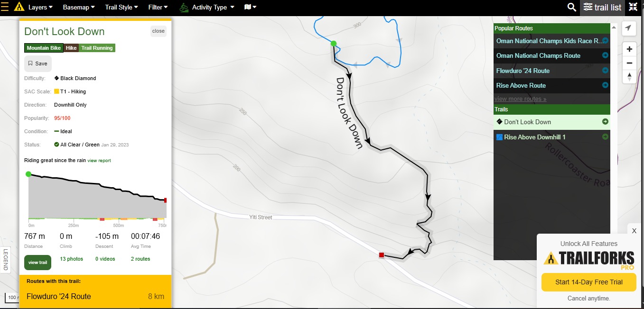Click the green start point on elevation chart
Screen dimensions: 644x309
tap(28, 174)
